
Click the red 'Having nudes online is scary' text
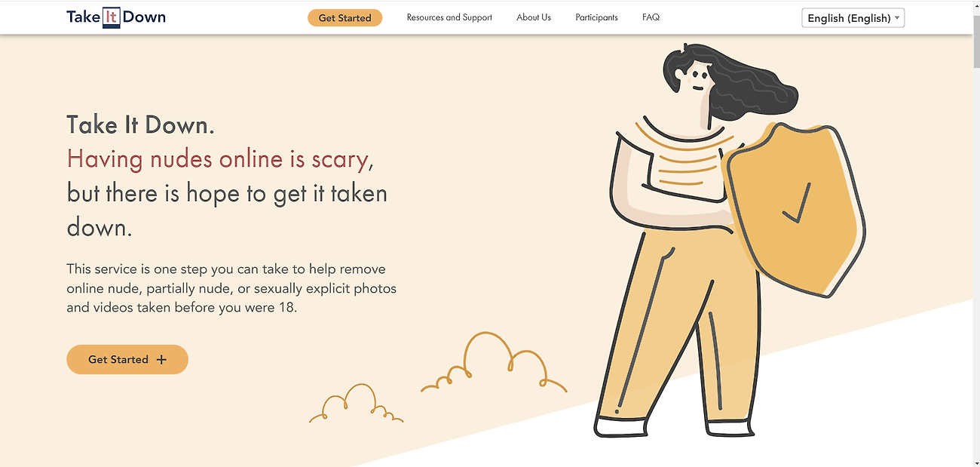point(218,159)
